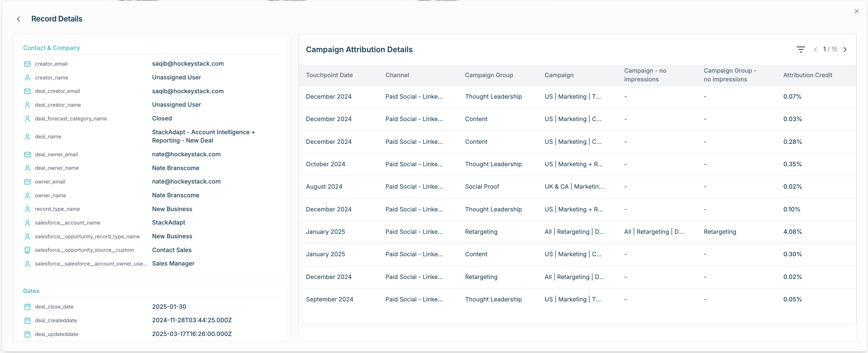Screen dimensions: 868x353
Task: Click the envelope icon next to creator_email
Action: coord(27,64)
